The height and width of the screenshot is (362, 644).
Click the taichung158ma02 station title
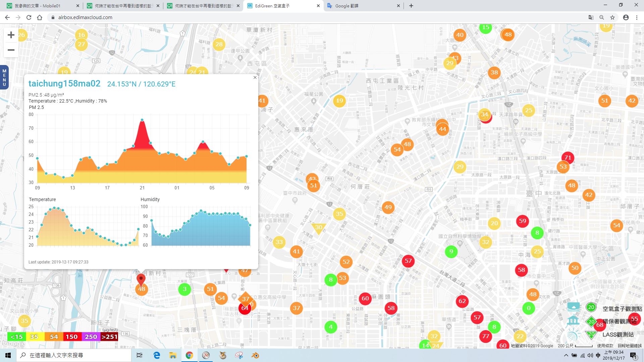point(64,83)
